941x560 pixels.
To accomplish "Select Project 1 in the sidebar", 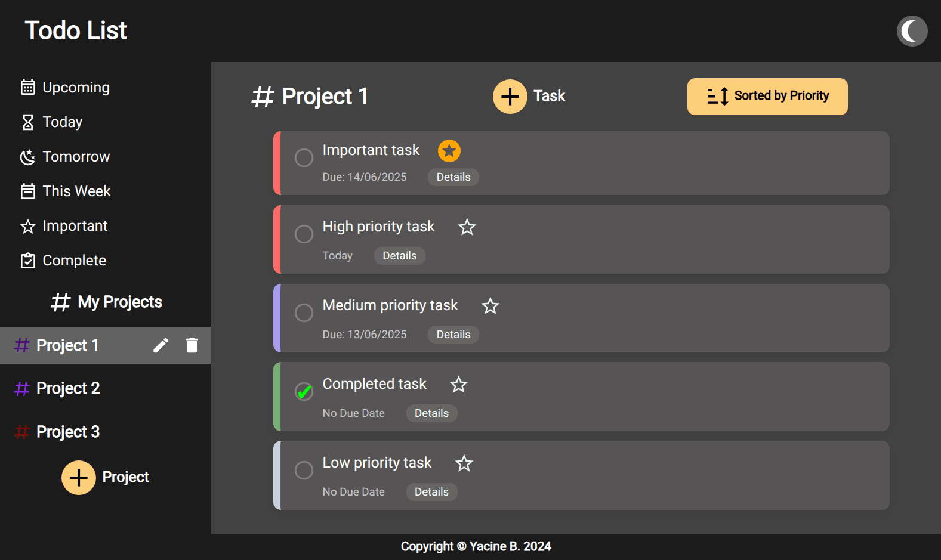I will 105,345.
